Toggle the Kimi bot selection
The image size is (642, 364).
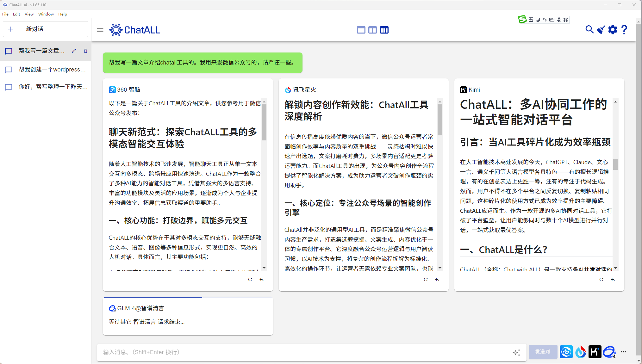[595, 352]
